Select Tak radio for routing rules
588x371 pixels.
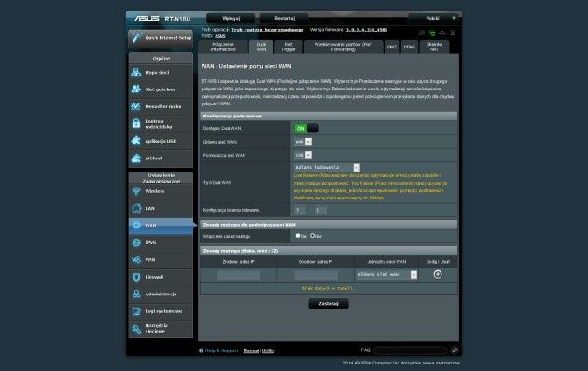(298, 236)
